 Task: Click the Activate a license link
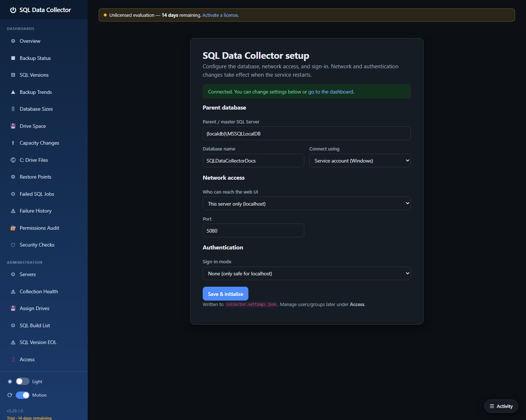click(220, 15)
